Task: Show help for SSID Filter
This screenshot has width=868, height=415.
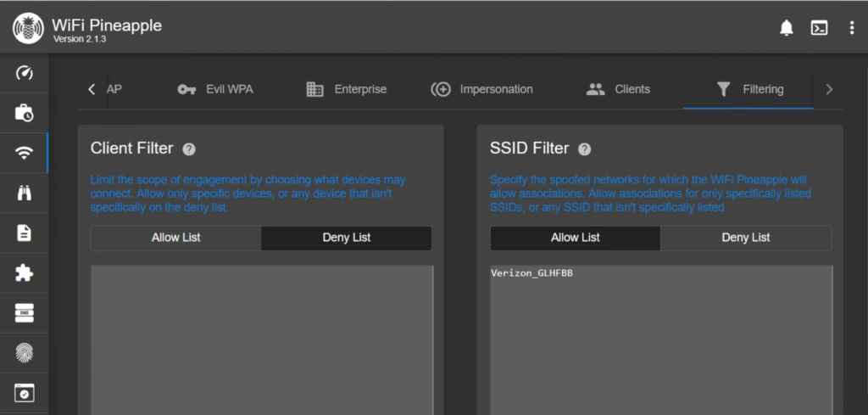Action: (x=585, y=149)
